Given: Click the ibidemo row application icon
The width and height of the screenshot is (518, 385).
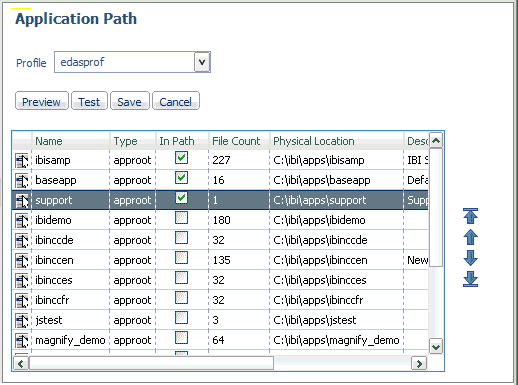Looking at the screenshot, I should click(22, 220).
